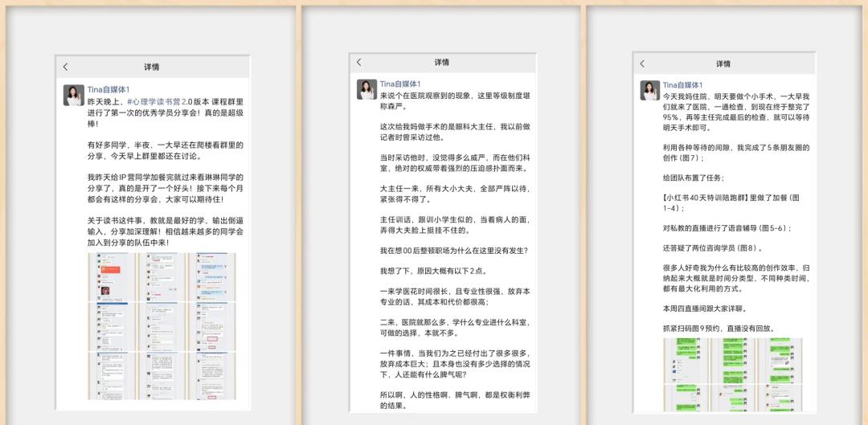Open Tina's avatar on the 我妈住院 post
Viewport: 868px width, 425px height.
click(x=650, y=91)
